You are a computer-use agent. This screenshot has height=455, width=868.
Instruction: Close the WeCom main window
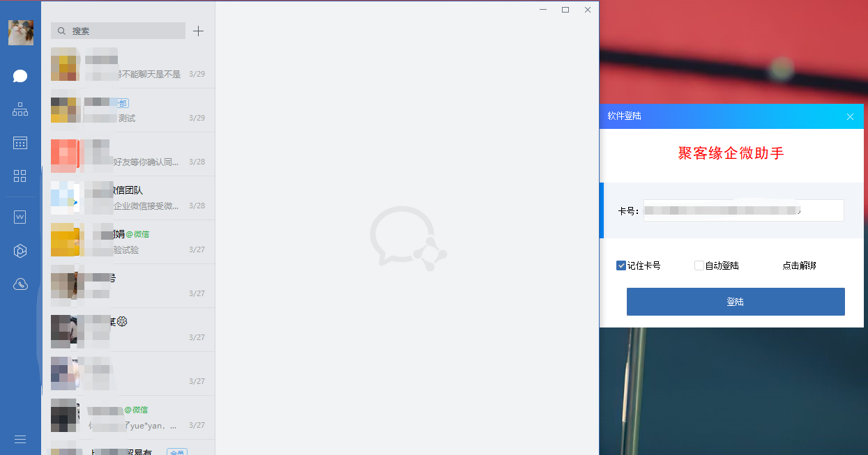point(588,10)
